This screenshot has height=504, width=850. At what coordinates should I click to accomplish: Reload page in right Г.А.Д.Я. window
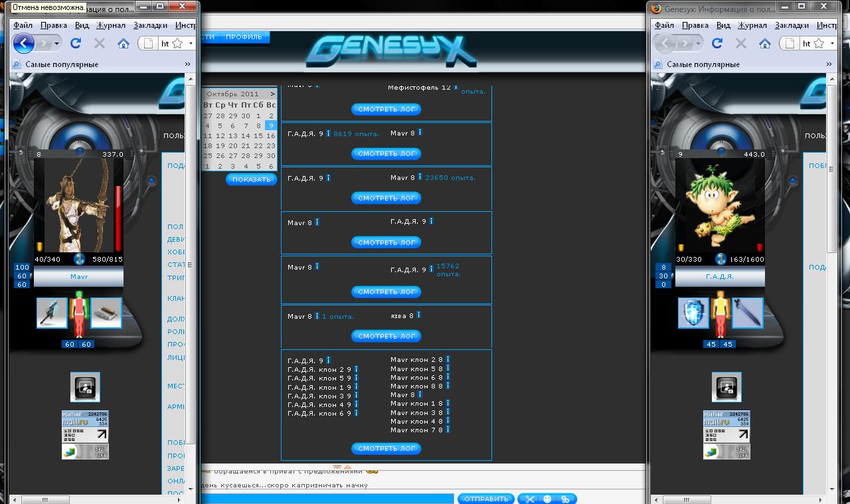click(x=717, y=43)
